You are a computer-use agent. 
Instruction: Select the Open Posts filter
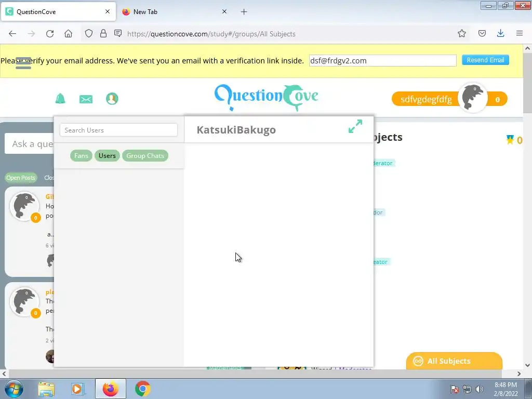pos(21,178)
